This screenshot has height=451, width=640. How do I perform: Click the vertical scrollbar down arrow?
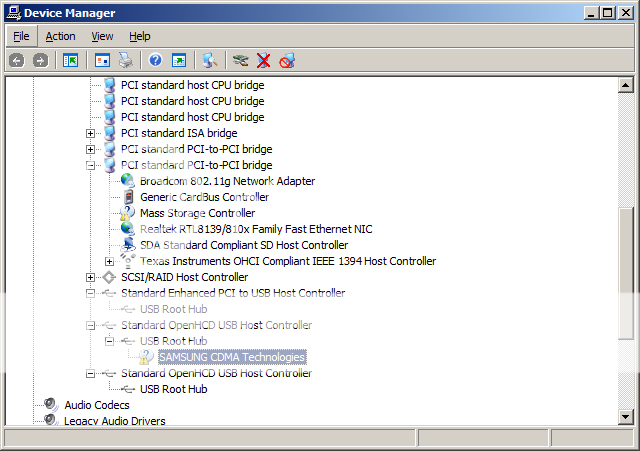coord(626,416)
